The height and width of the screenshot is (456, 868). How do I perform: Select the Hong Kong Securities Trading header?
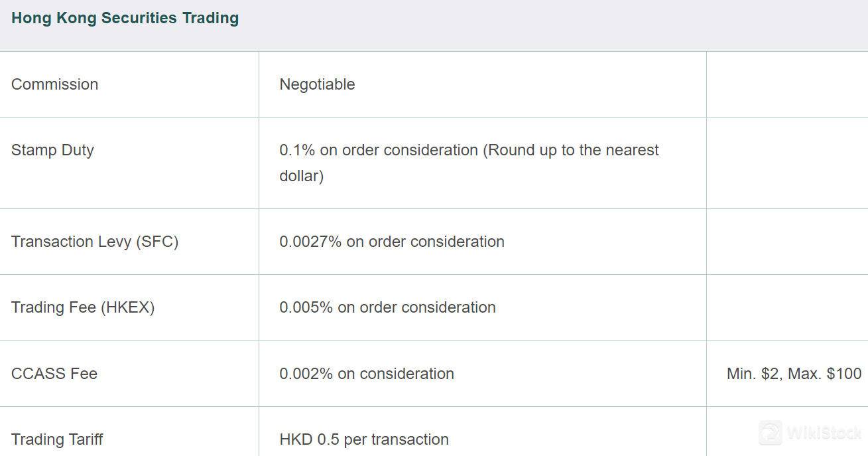[x=125, y=18]
